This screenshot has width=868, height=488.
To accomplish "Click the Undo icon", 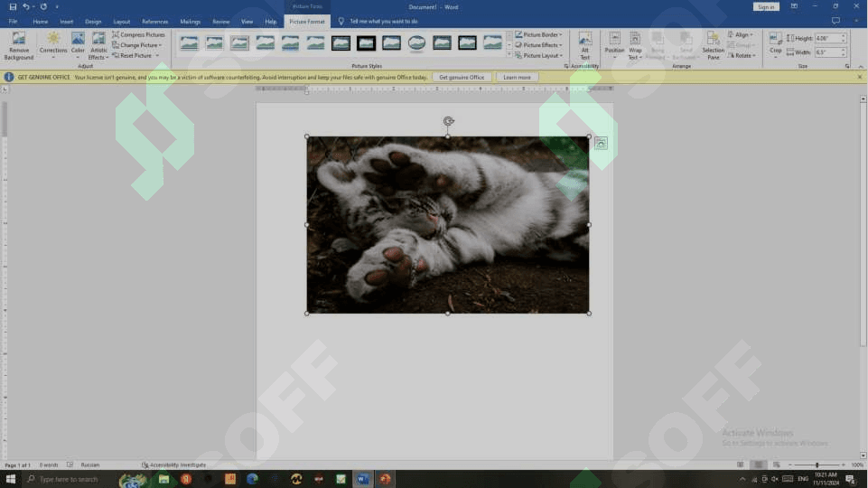I will [26, 6].
